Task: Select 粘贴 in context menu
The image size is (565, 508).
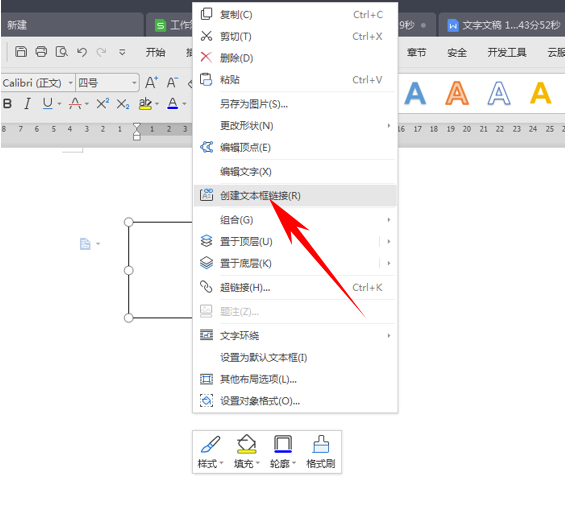Action: [x=295, y=80]
